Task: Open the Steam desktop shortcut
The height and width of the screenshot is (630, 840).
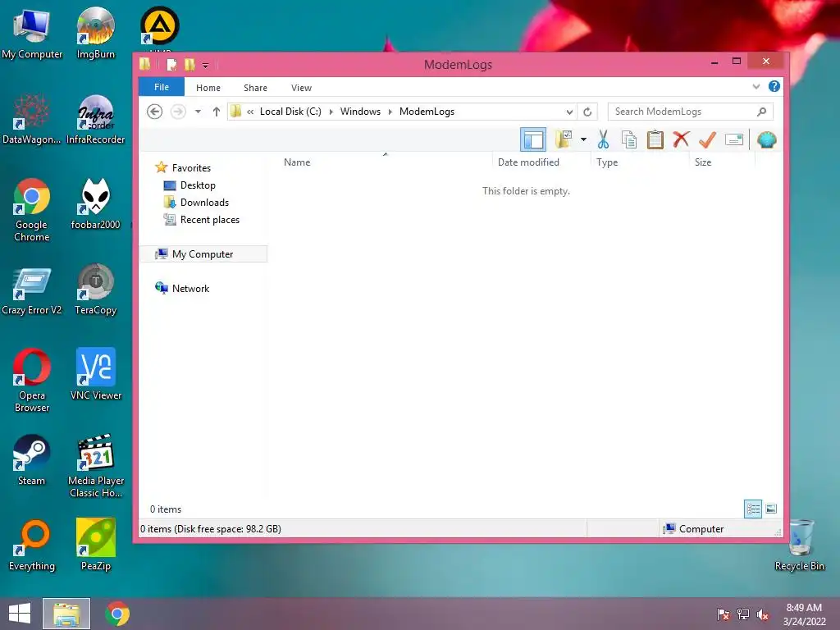Action: pyautogui.click(x=32, y=459)
